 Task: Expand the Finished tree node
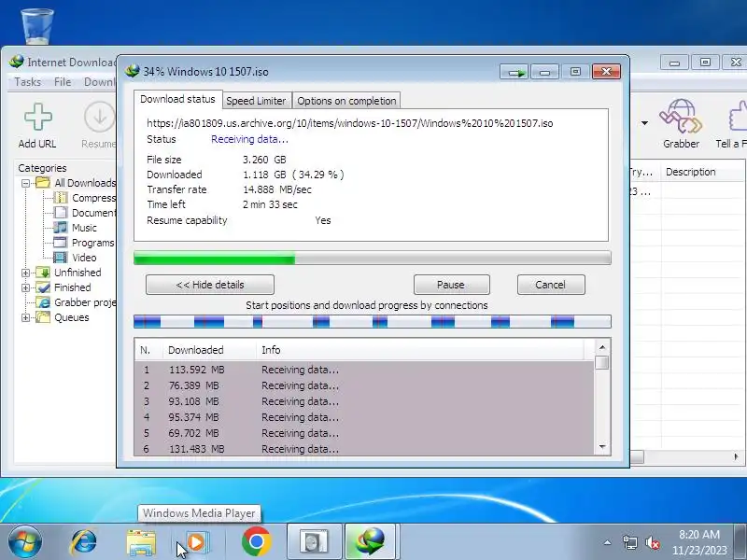26,287
